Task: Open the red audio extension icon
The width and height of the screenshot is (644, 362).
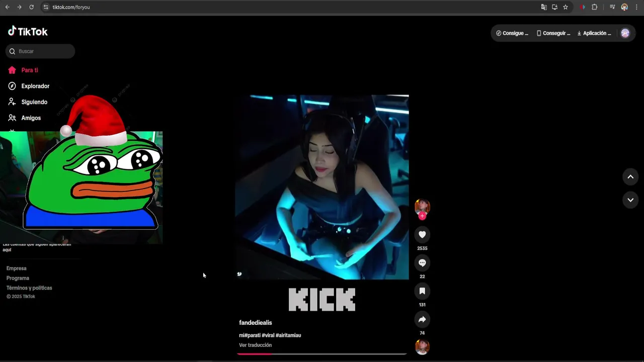Action: click(x=583, y=7)
